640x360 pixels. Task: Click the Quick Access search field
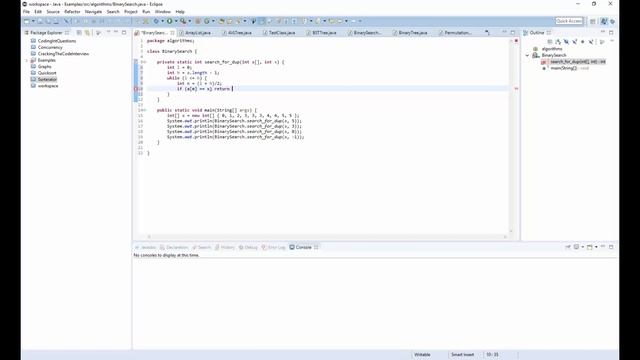coord(569,21)
